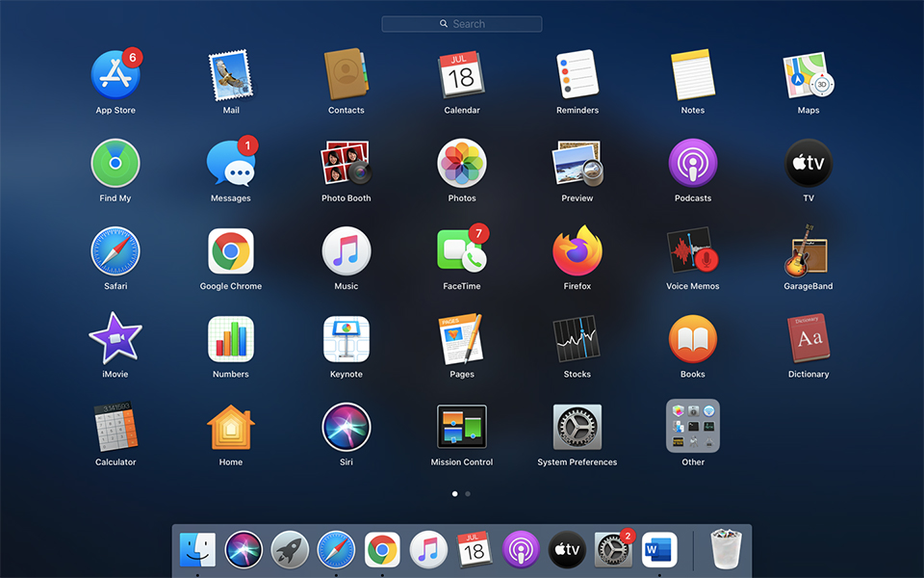Image resolution: width=924 pixels, height=578 pixels.
Task: Open the TV app from the Dock
Action: tap(567, 550)
